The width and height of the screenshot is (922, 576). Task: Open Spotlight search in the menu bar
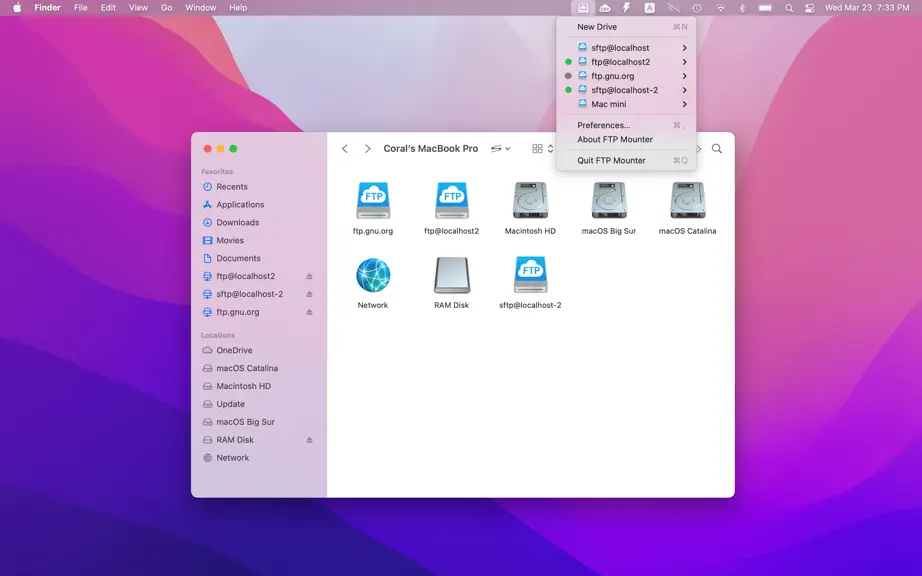point(789,8)
